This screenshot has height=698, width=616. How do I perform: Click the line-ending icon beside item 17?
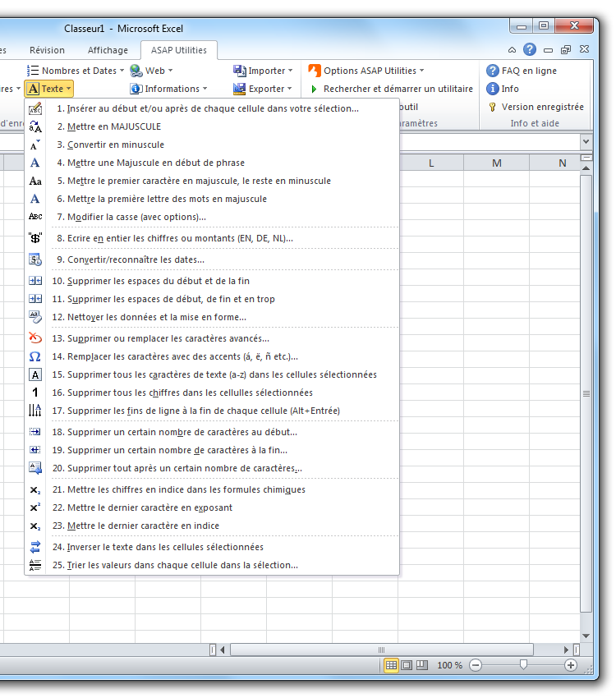(x=35, y=411)
